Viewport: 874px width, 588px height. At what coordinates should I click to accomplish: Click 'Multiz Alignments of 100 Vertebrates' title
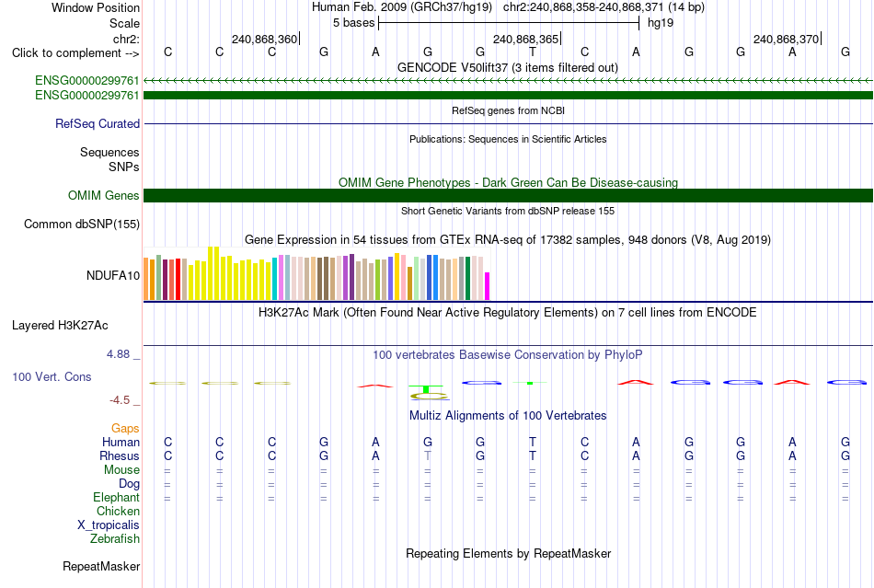point(508,415)
